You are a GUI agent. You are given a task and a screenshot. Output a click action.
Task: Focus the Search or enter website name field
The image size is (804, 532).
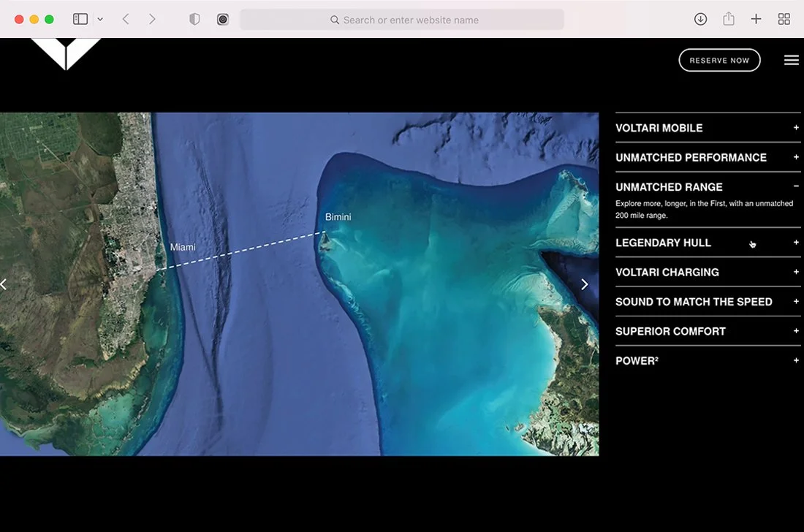(402, 20)
